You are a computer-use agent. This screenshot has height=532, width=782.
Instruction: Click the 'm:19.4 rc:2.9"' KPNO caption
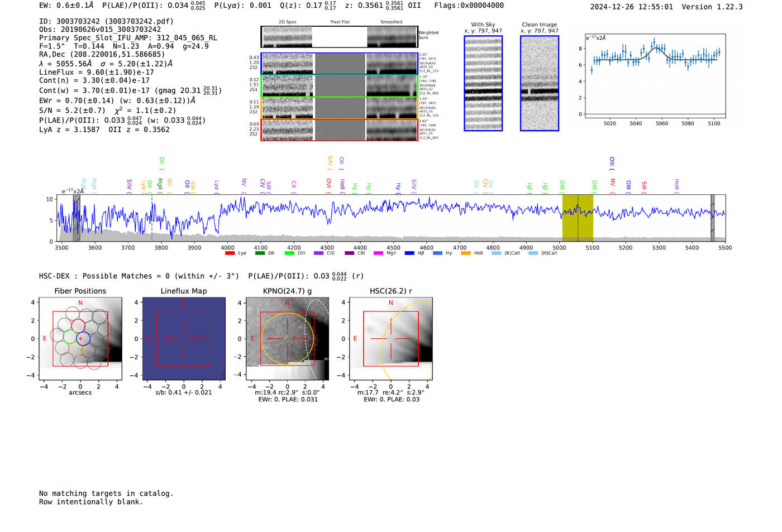point(287,392)
